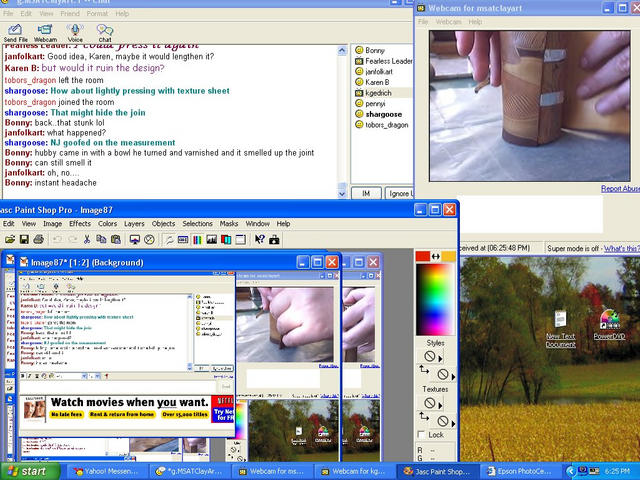Select the yellow background color swatch
Viewport: 640px width, 480px height.
(448, 256)
